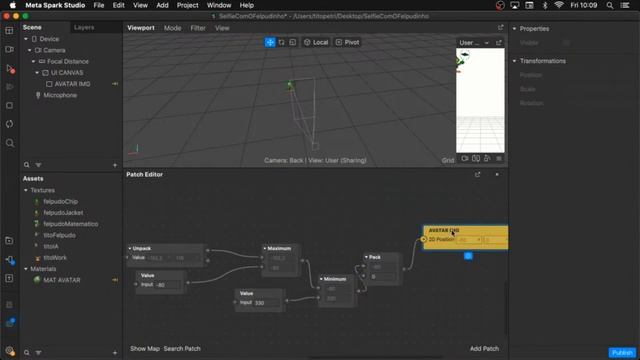Viewport: 640px width, 360px height.
Task: Click the restart refresh icon in left toolbar
Action: click(9, 124)
